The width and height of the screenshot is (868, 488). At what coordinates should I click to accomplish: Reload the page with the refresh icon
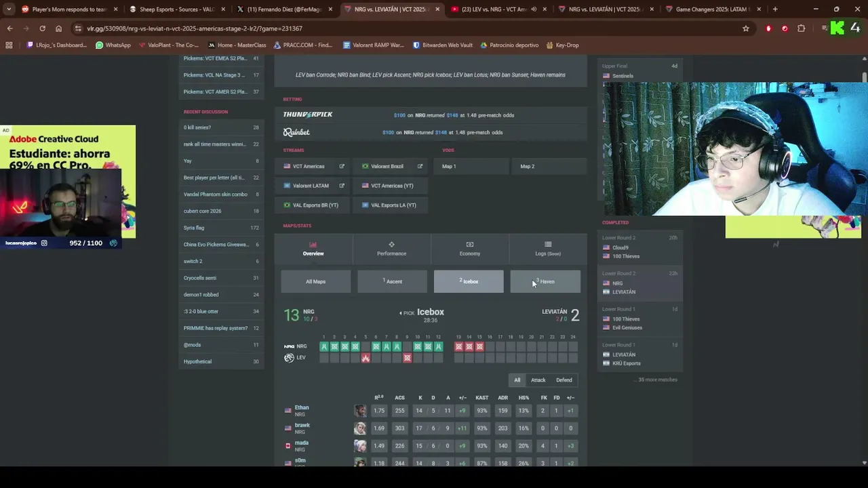click(x=42, y=28)
